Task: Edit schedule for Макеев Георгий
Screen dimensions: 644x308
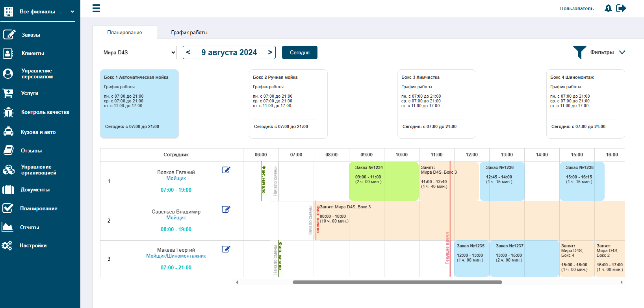Action: click(226, 249)
